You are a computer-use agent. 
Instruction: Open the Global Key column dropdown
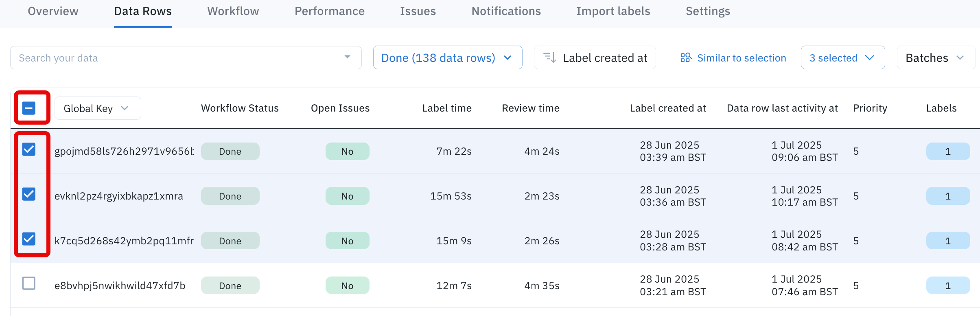98,108
